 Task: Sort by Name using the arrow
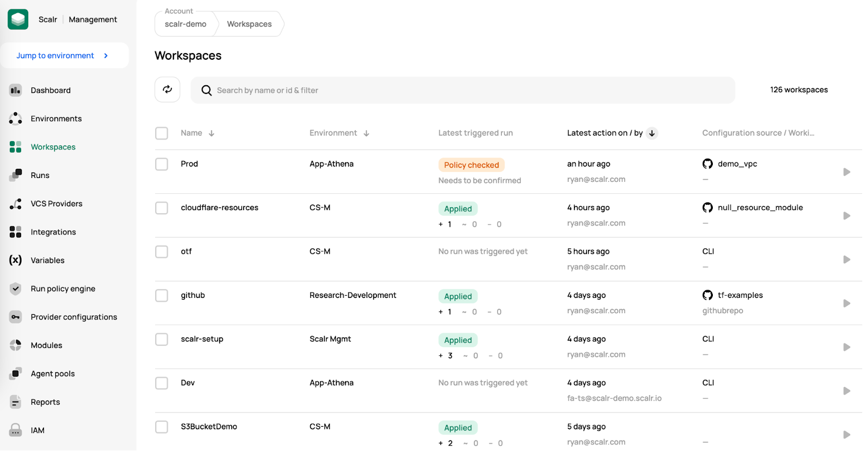(212, 133)
